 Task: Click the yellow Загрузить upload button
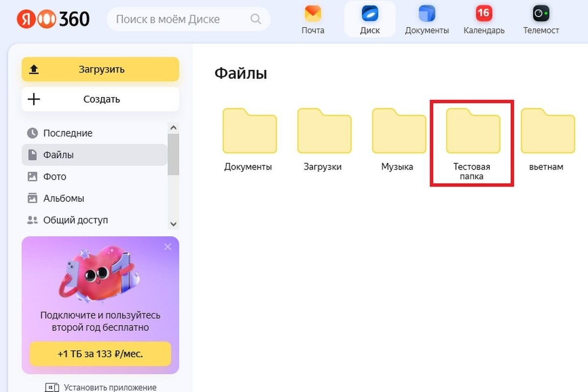tap(100, 69)
